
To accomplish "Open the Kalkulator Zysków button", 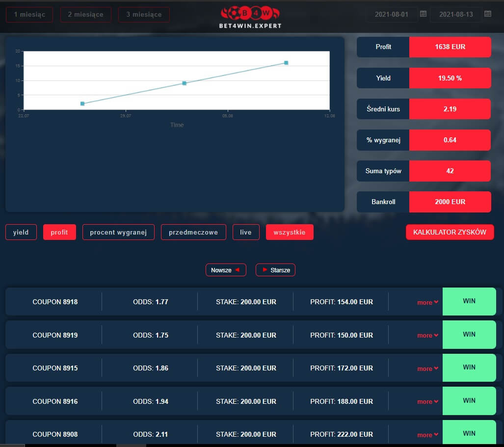I will pos(450,232).
